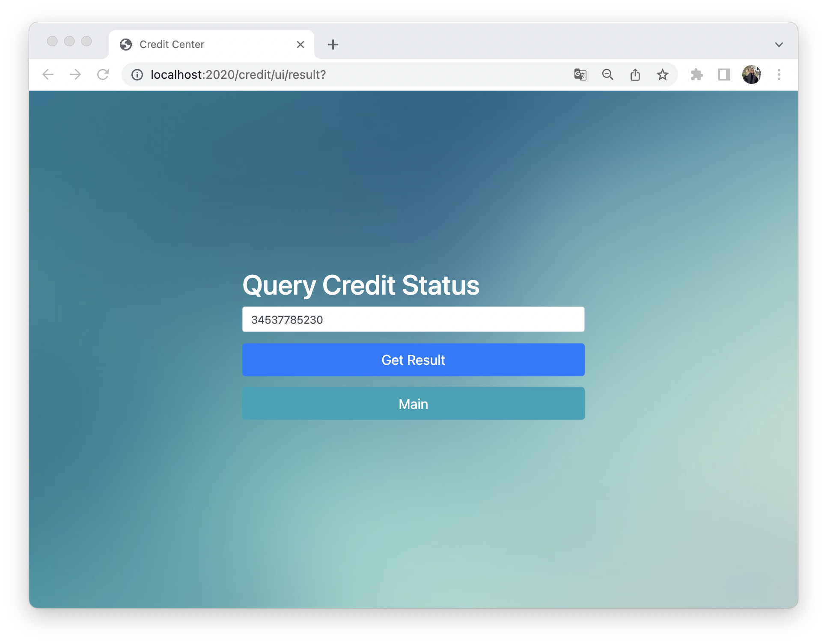Screen dimensions: 827x644
Task: Click the browser forward arrow
Action: pos(75,75)
